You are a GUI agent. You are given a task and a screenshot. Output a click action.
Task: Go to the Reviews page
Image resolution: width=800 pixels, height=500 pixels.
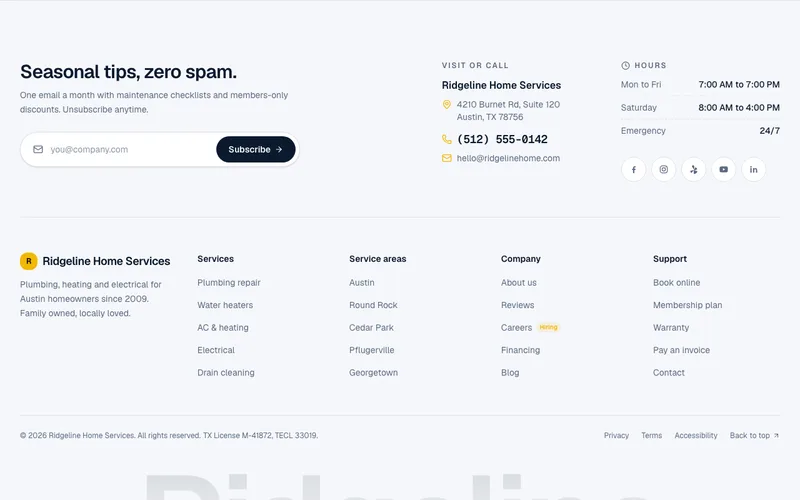click(517, 305)
